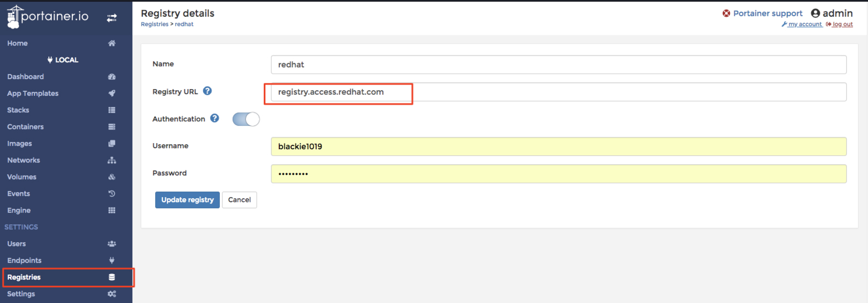This screenshot has width=868, height=303.
Task: Open the Stacks menu item
Action: [18, 110]
